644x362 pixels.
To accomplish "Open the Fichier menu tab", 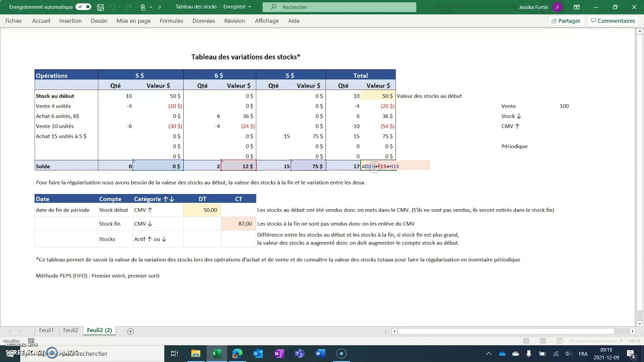I will click(x=14, y=21).
